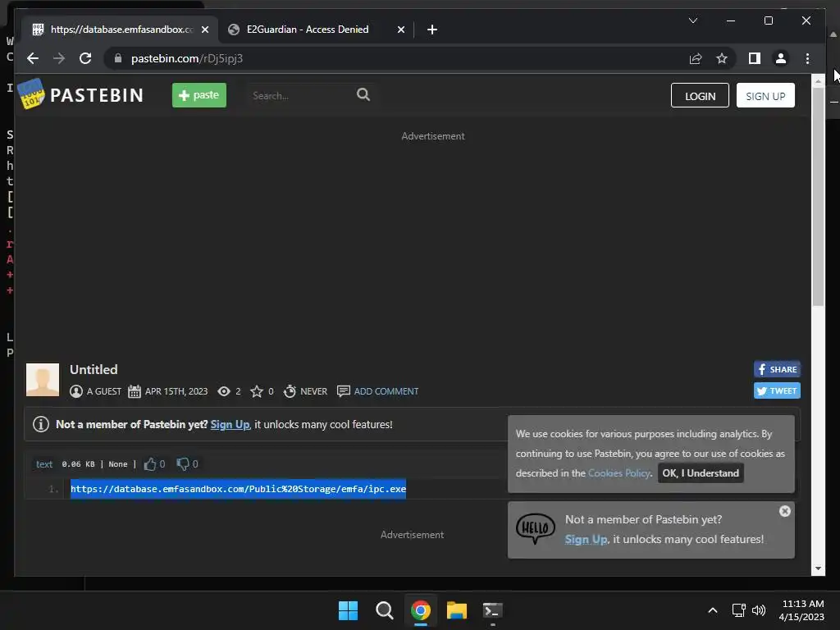The height and width of the screenshot is (630, 840).
Task: Click Sign Up link in hello popup
Action: tap(586, 540)
